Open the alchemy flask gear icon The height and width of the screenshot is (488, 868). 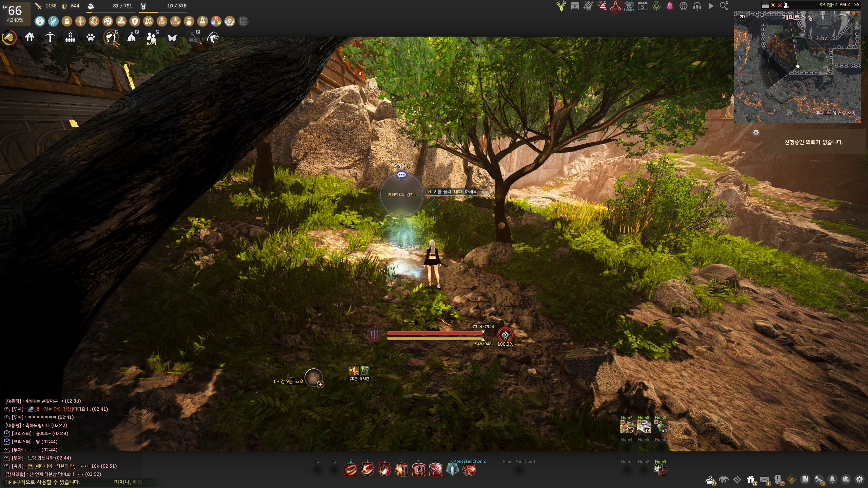coord(193,37)
